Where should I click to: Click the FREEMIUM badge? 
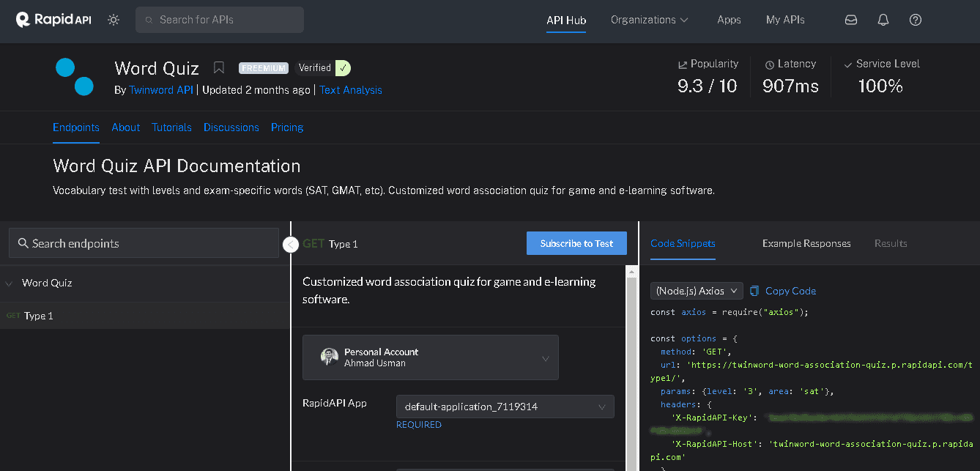264,68
